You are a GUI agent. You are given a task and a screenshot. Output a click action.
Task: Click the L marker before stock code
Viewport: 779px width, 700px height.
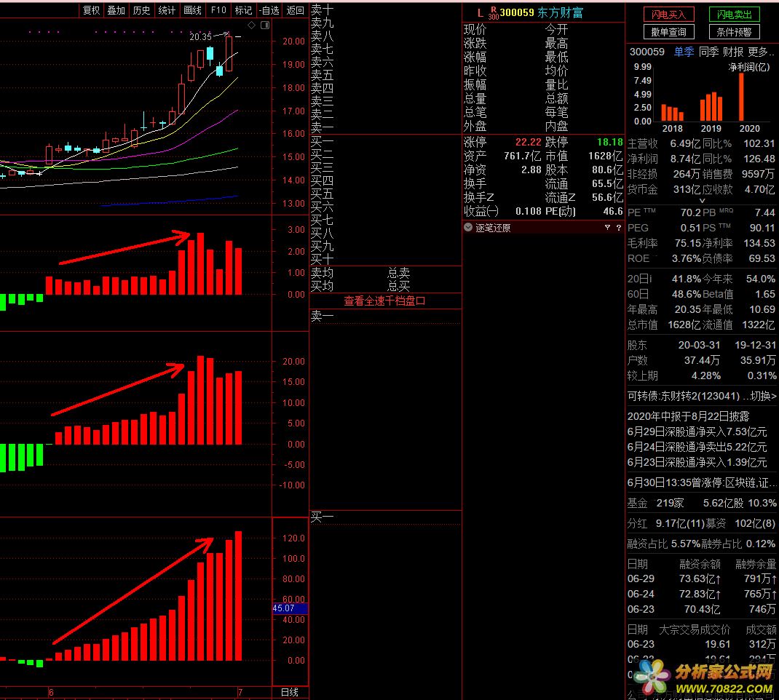tap(480, 13)
